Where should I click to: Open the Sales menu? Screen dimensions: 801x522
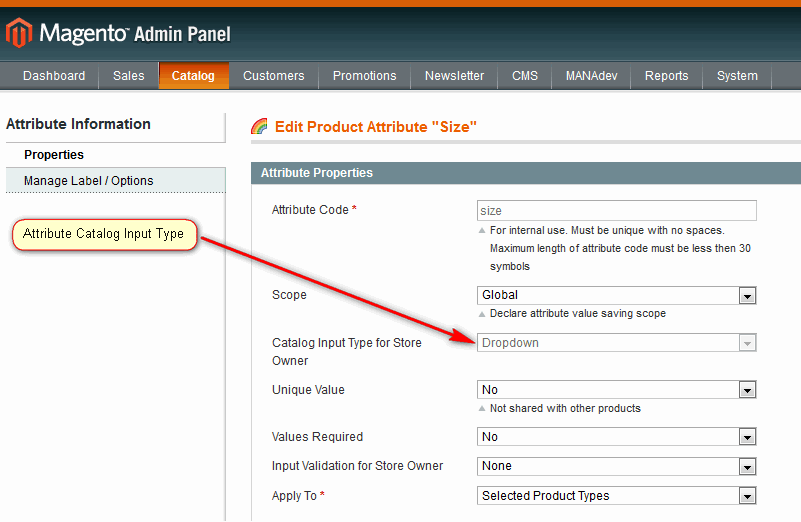(x=129, y=76)
